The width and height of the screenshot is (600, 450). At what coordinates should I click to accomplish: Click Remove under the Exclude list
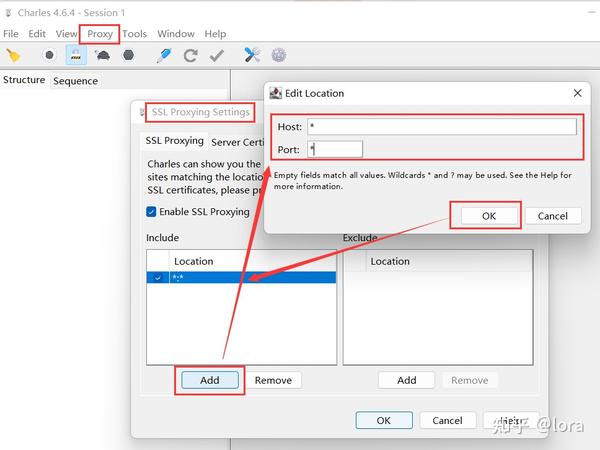coord(470,380)
